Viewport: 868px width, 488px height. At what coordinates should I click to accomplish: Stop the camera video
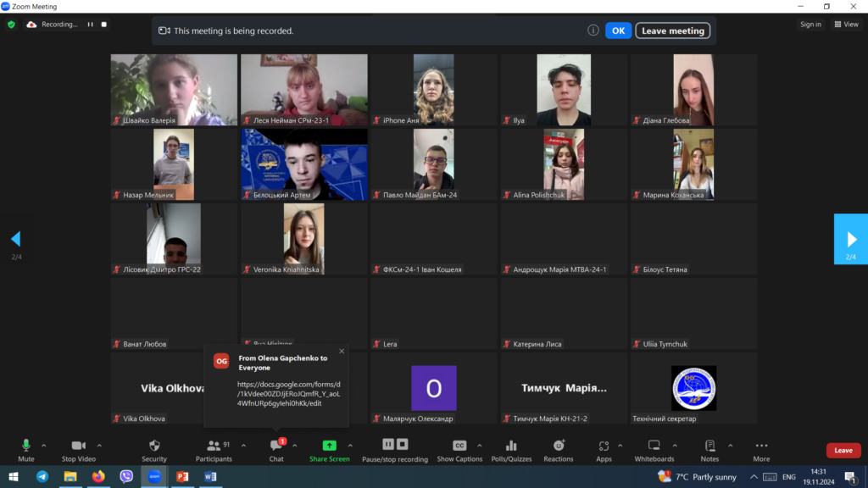point(78,446)
